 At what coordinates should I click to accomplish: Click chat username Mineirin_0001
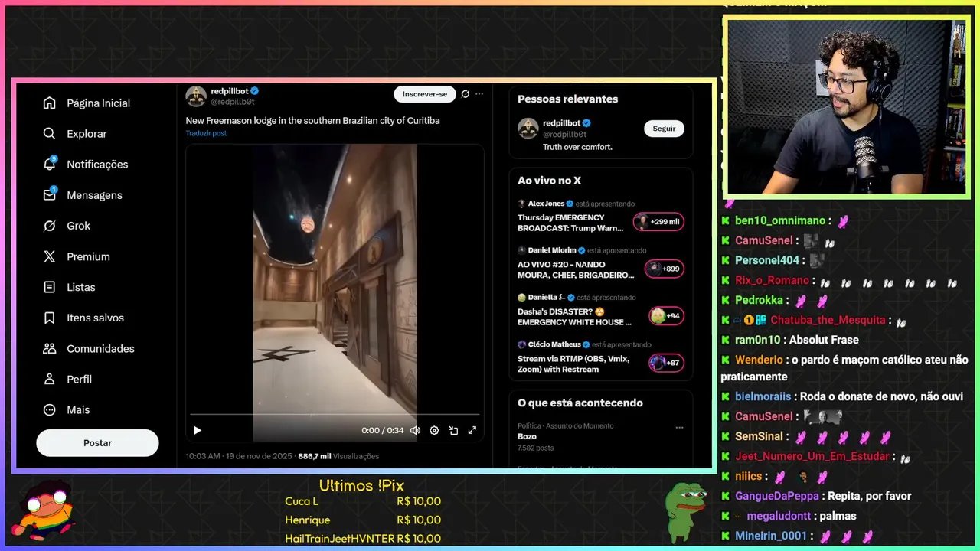[x=771, y=536]
